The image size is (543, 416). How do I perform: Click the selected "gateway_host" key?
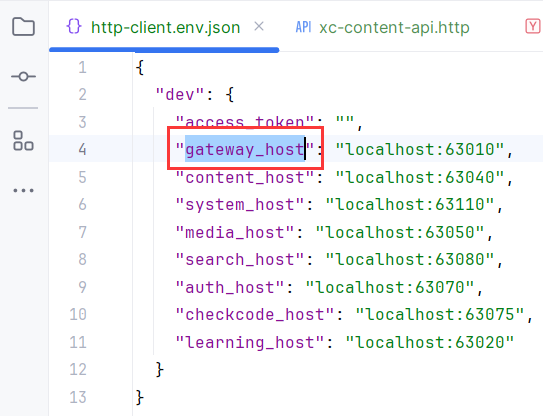pyautogui.click(x=245, y=150)
